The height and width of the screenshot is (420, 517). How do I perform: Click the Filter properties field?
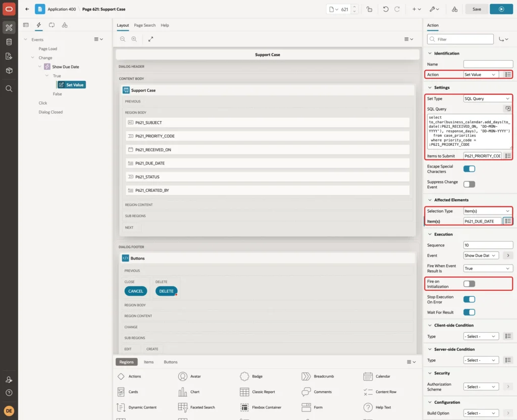(460, 39)
